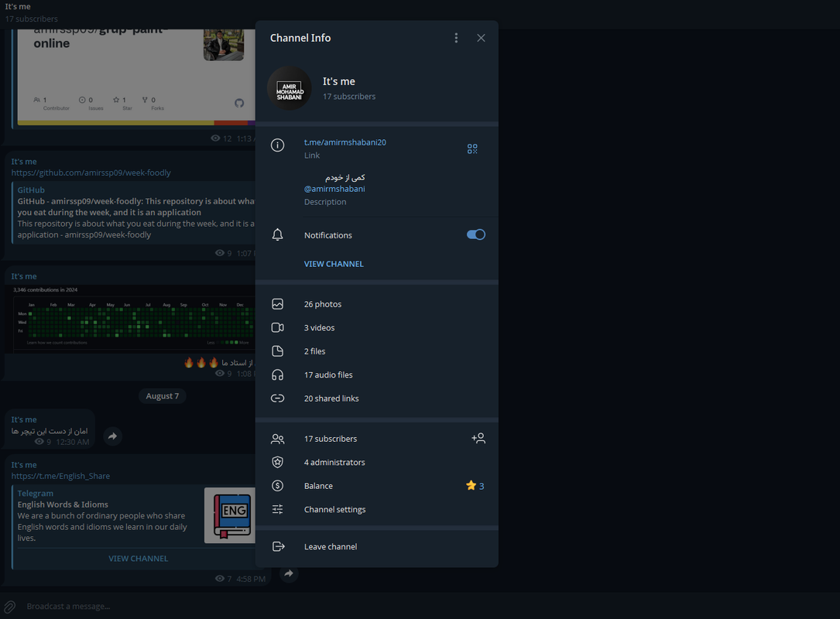Open 26 photos shared media
Image resolution: width=840 pixels, height=619 pixels.
click(x=376, y=304)
